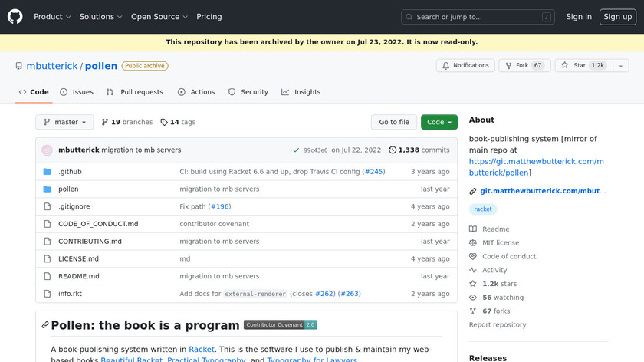The height and width of the screenshot is (362, 644).
Task: Open the git.matthewbutterick.com mirror URL in About
Action: [537, 167]
